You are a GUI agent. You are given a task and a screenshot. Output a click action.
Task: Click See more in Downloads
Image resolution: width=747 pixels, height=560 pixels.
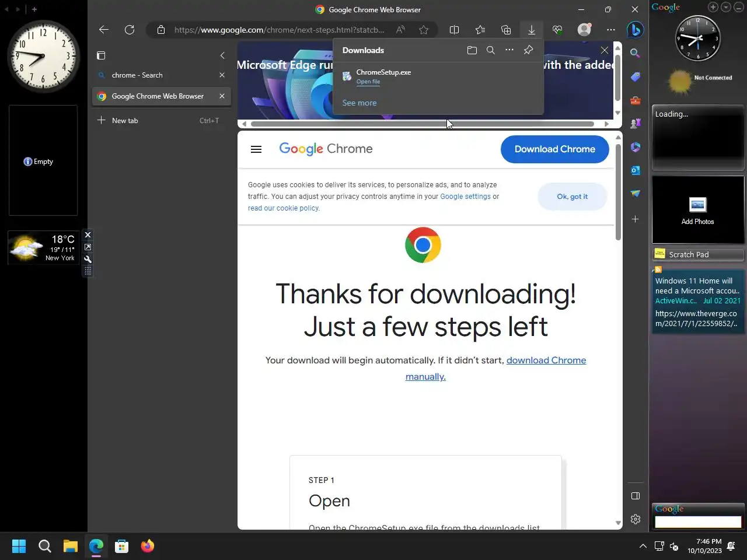pyautogui.click(x=359, y=103)
